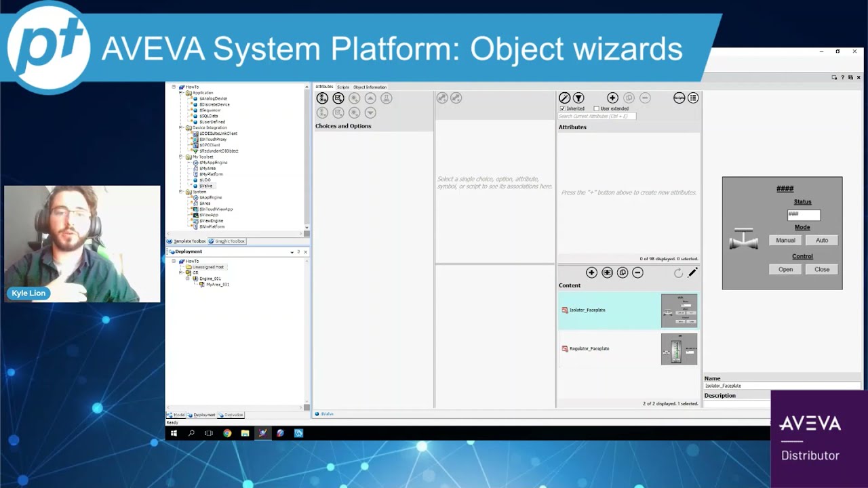Click the minus icon to delete attribute

coord(645,98)
